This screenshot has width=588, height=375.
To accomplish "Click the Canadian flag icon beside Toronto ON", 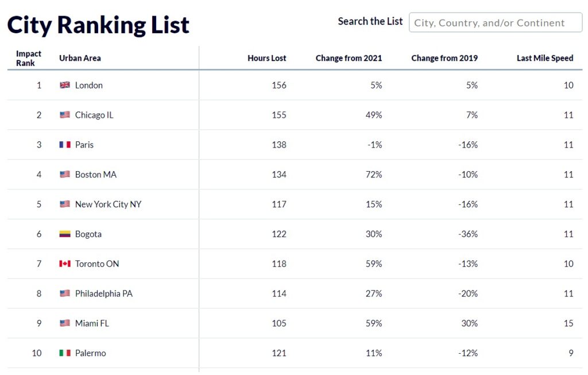I will (64, 264).
